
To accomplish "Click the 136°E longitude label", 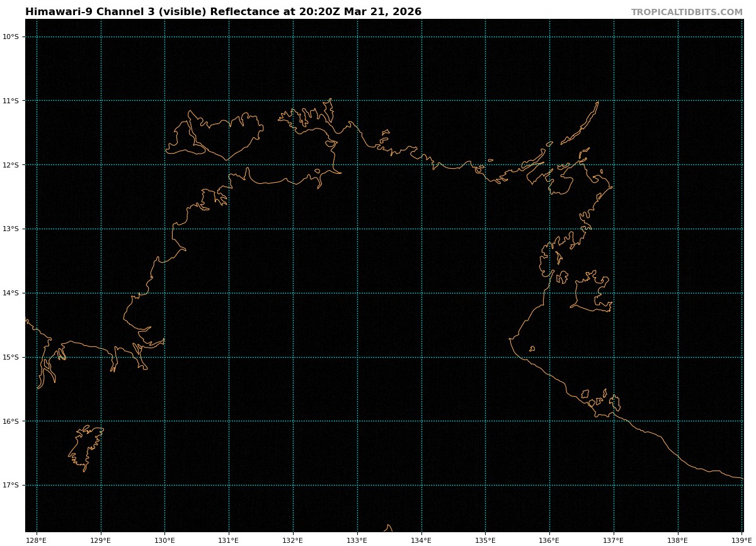I will (549, 540).
